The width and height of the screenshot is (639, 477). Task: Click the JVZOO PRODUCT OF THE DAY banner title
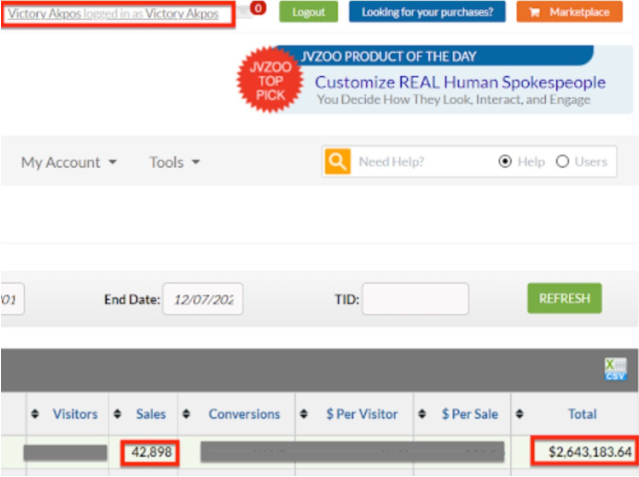(388, 56)
